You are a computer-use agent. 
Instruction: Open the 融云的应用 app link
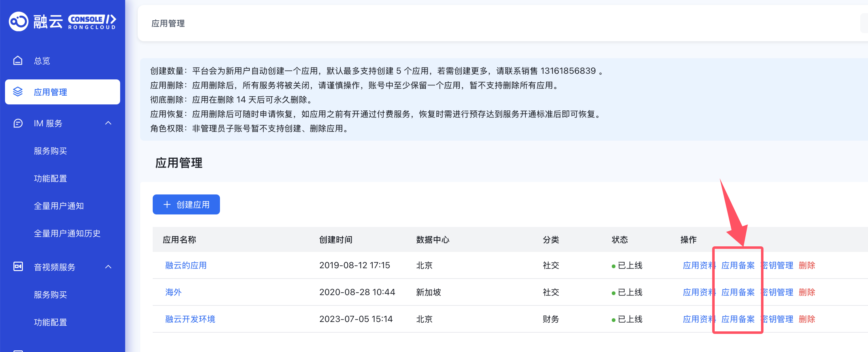(186, 265)
